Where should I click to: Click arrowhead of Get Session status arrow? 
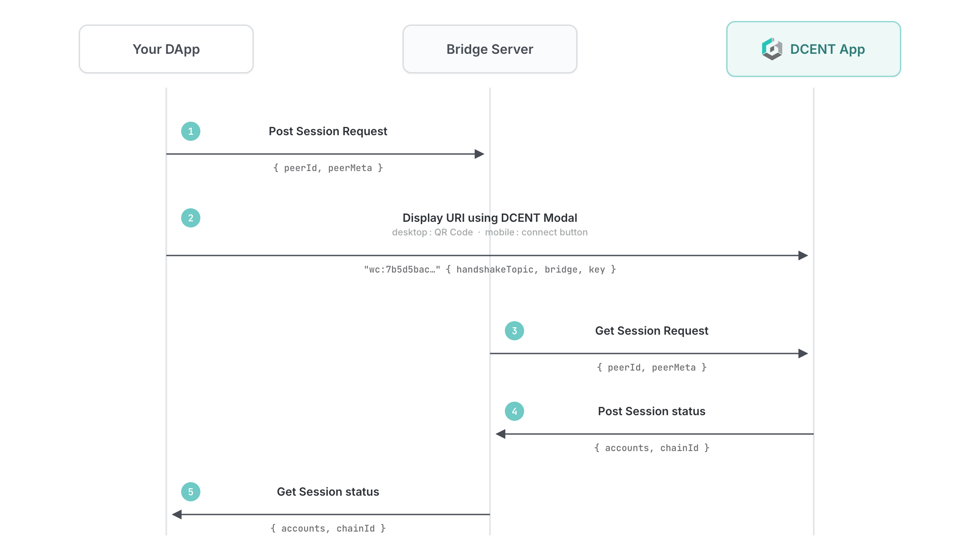coord(177,514)
